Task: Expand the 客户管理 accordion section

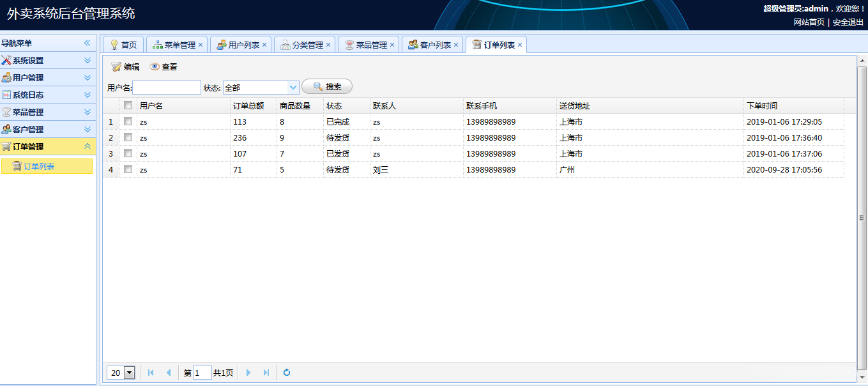Action: tap(88, 129)
